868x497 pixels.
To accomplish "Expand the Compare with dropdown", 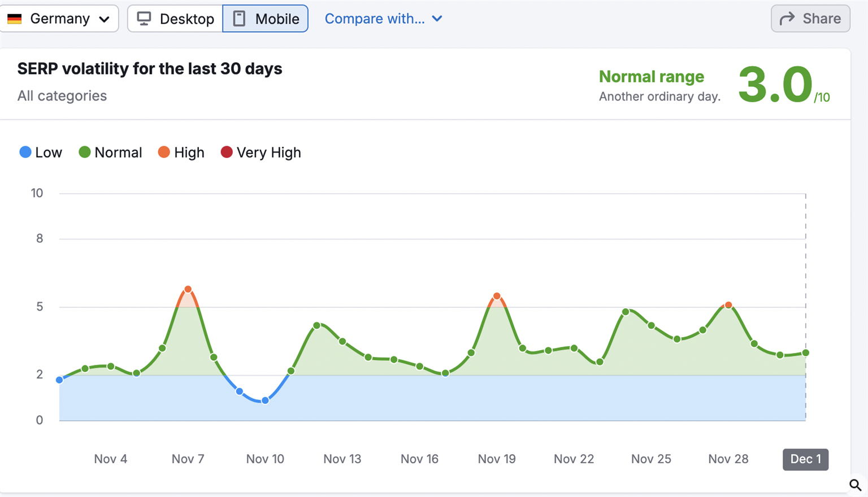I will pyautogui.click(x=383, y=19).
